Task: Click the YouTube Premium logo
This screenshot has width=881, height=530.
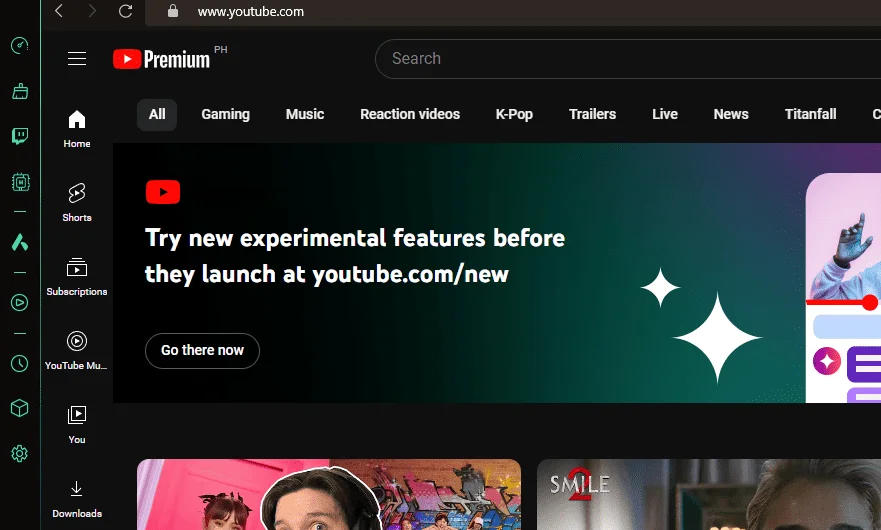Action: coord(161,59)
